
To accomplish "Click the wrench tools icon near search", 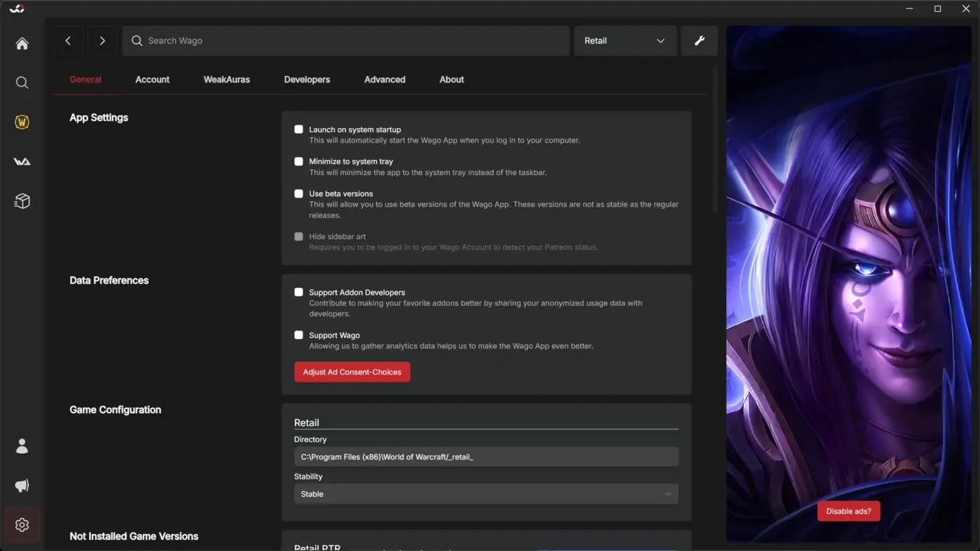I will click(x=699, y=41).
